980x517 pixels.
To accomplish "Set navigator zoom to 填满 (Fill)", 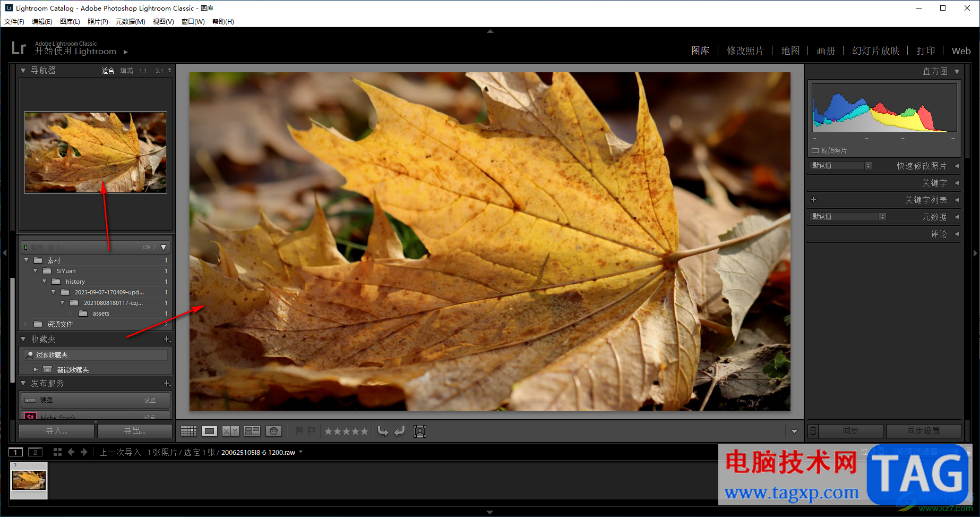I will (x=126, y=71).
